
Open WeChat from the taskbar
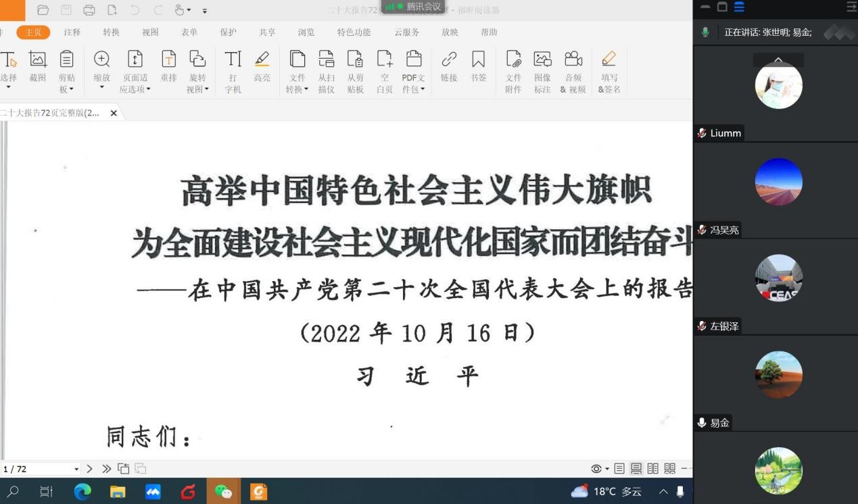[223, 492]
